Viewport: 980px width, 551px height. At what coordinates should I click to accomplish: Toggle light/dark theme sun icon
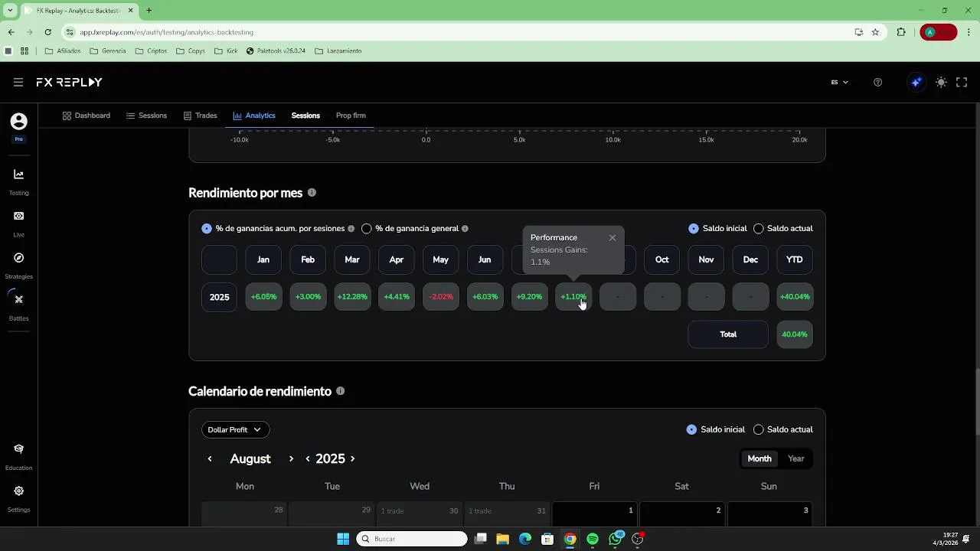tap(941, 82)
